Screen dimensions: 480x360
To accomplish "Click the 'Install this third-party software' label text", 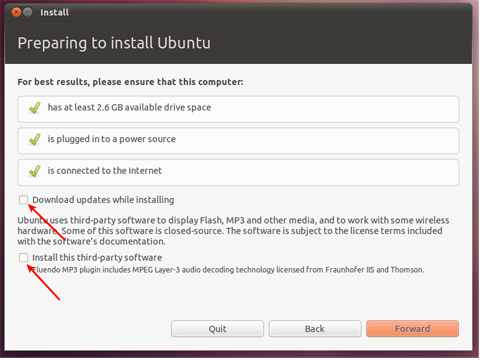I will (97, 257).
